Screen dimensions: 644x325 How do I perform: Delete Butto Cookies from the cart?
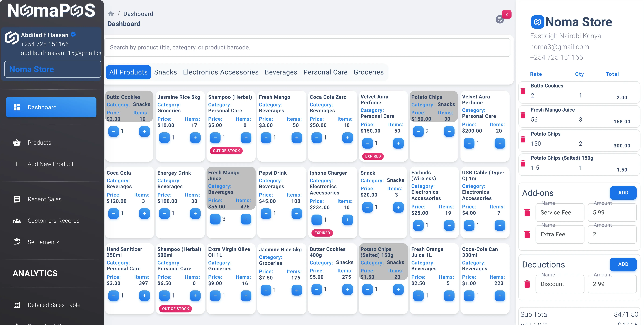point(523,91)
